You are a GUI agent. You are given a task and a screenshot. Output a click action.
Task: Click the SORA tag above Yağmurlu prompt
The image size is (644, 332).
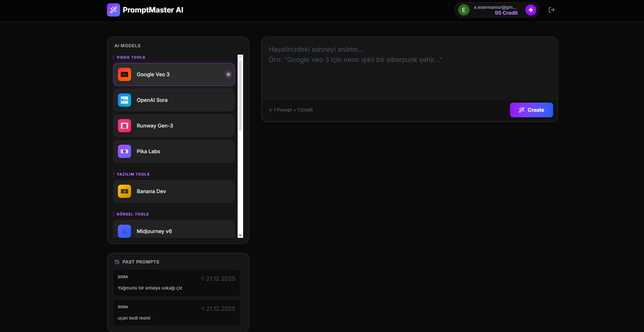123,277
